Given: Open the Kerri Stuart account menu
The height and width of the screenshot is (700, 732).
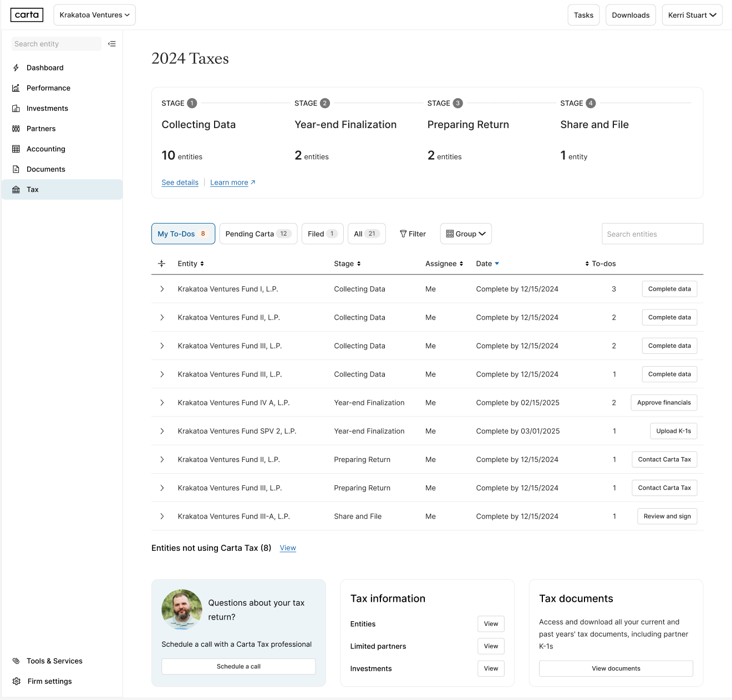Looking at the screenshot, I should 692,15.
